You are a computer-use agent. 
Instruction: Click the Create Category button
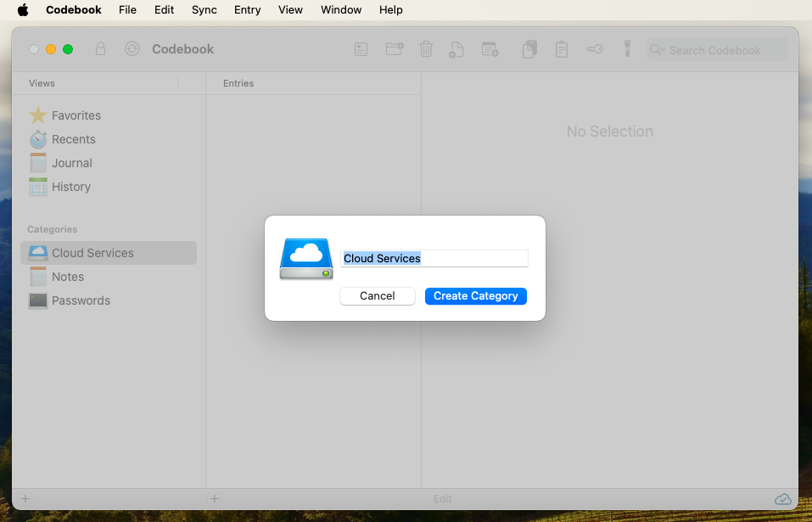(x=476, y=296)
